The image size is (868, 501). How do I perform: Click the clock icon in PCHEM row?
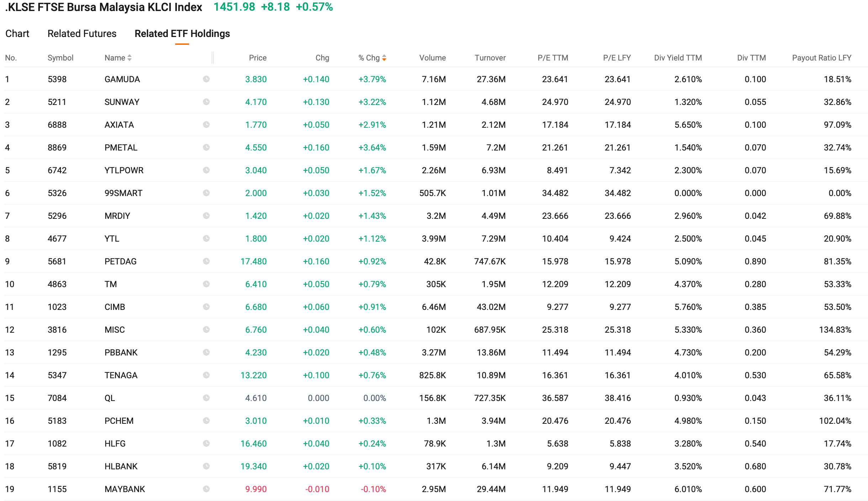point(206,421)
